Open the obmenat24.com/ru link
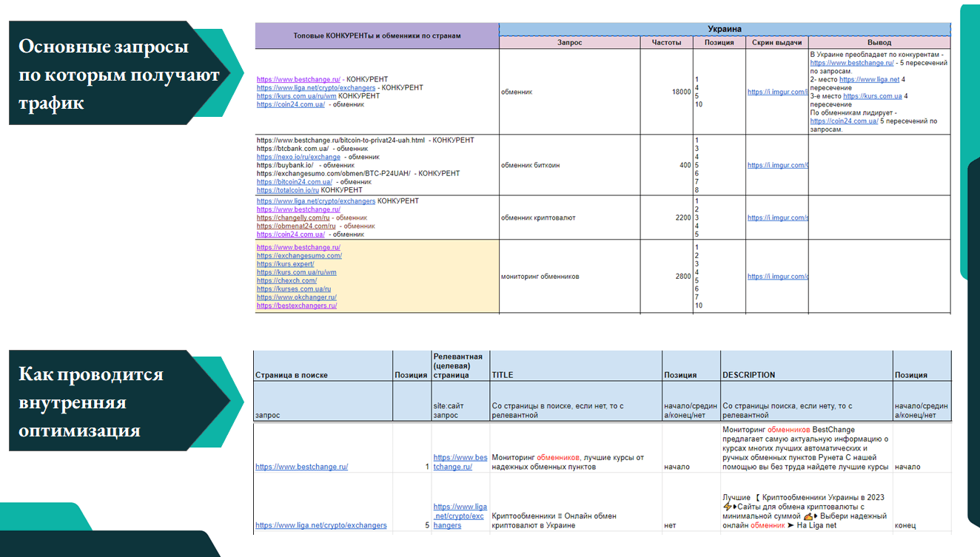980x557 pixels. [296, 226]
